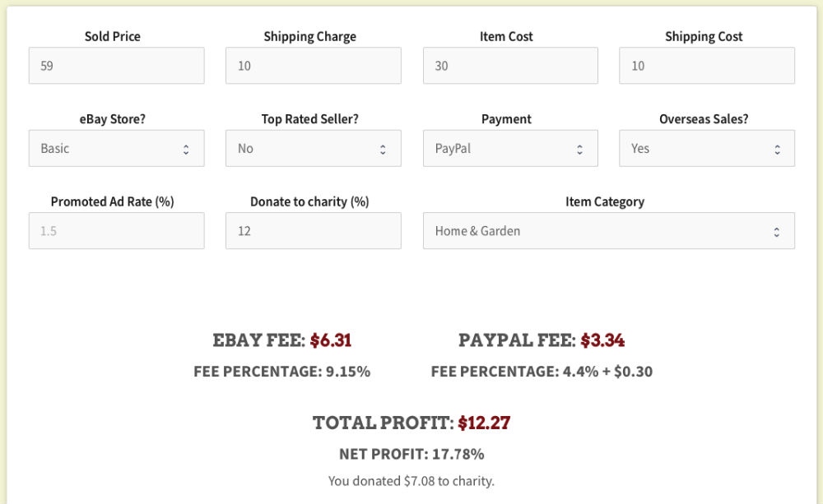Open the Top Rated Seller dropdown
Viewport: 823px width, 504px height.
pyautogui.click(x=313, y=148)
